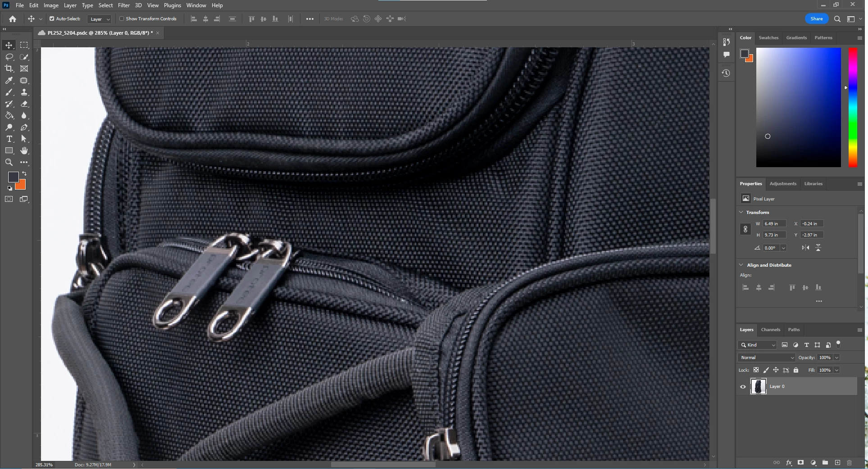Create a new layer
868x469 pixels.
click(x=837, y=463)
